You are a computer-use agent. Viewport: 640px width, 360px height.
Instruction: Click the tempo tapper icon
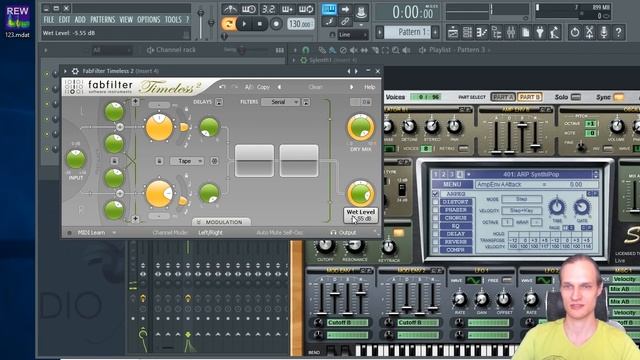click(x=554, y=32)
